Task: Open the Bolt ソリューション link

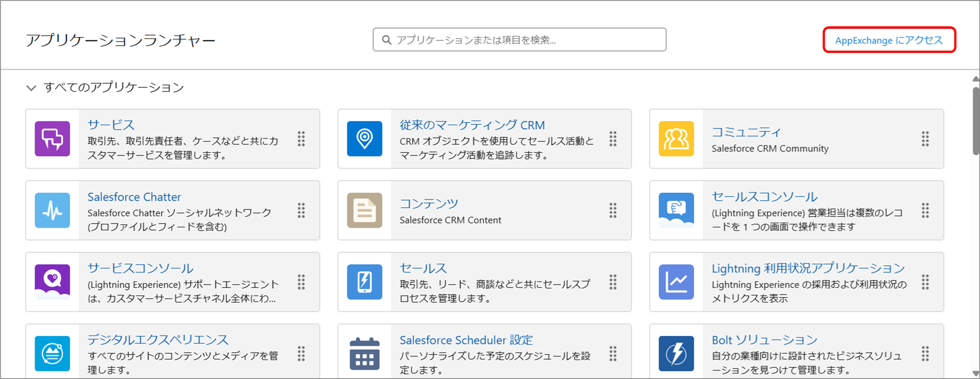Action: point(765,340)
